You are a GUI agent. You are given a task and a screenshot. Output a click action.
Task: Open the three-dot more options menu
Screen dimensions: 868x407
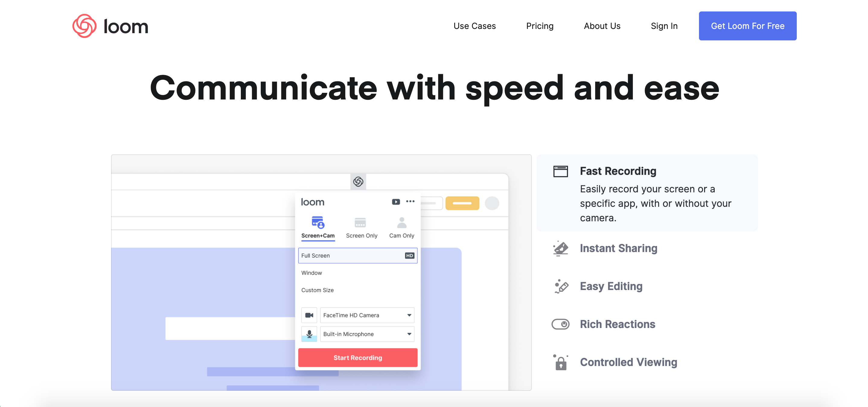tap(410, 201)
